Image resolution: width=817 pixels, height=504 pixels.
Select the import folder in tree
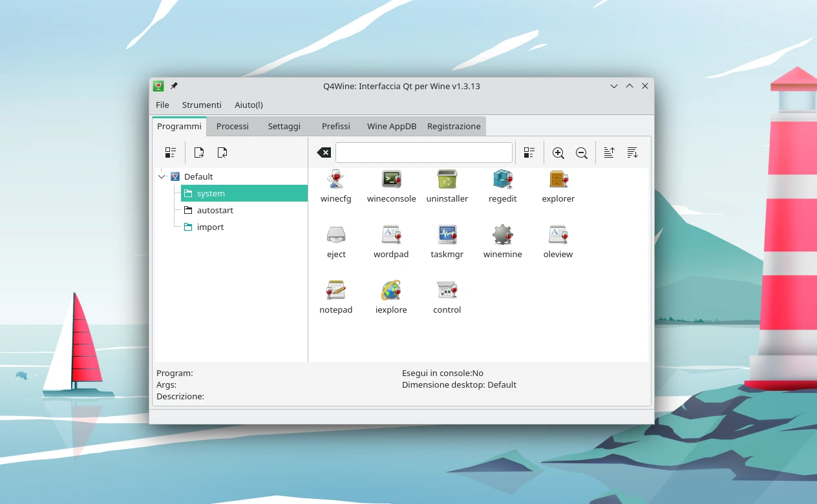pyautogui.click(x=210, y=227)
